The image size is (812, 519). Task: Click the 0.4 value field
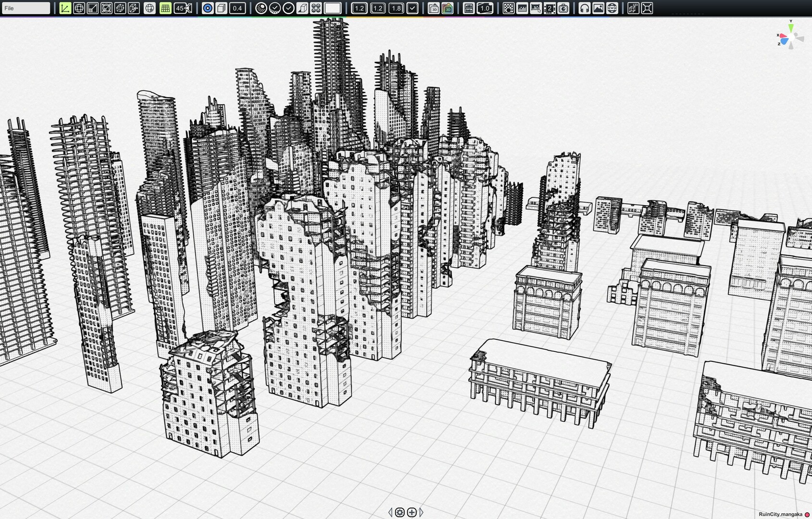pos(237,8)
